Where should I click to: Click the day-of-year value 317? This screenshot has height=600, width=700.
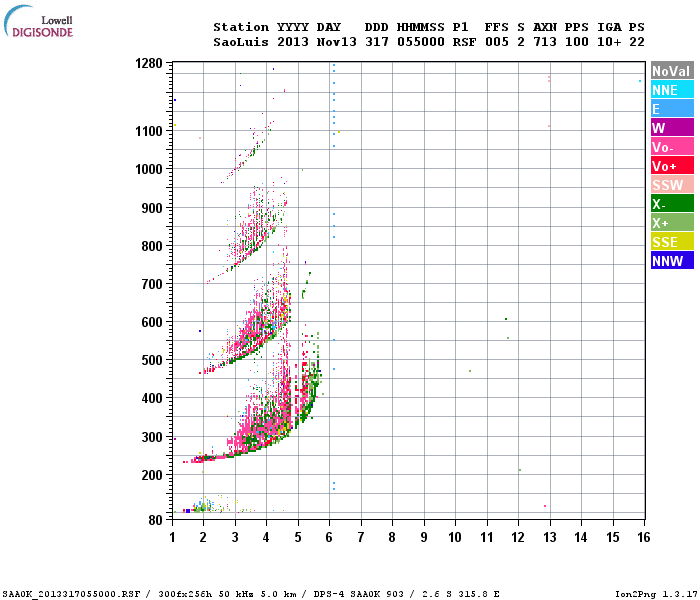tap(377, 42)
